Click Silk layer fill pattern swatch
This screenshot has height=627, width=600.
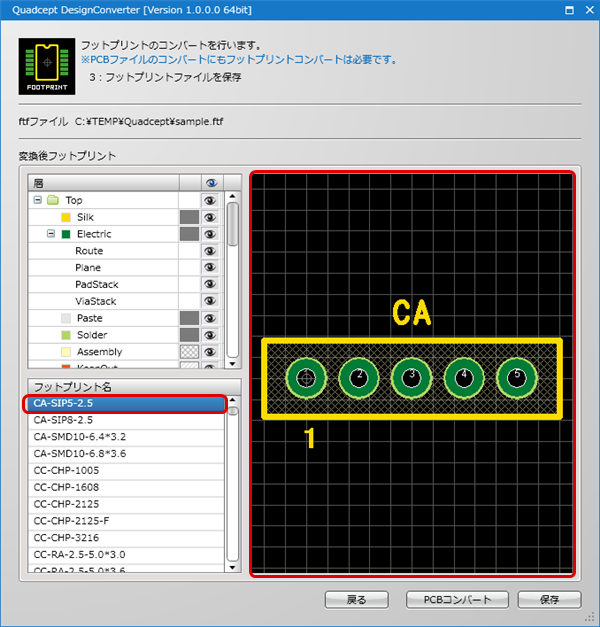(189, 217)
